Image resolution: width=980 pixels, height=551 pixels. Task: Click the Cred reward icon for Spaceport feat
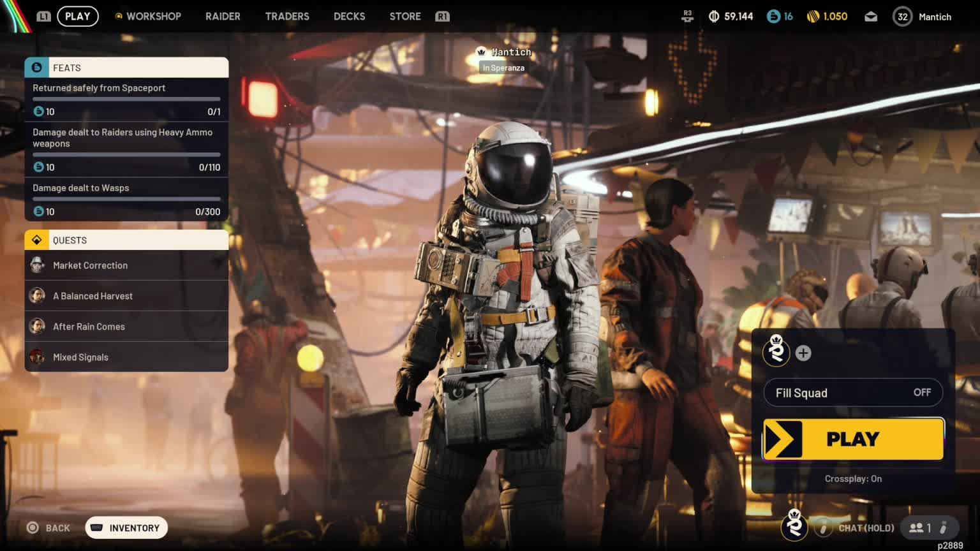pyautogui.click(x=38, y=112)
